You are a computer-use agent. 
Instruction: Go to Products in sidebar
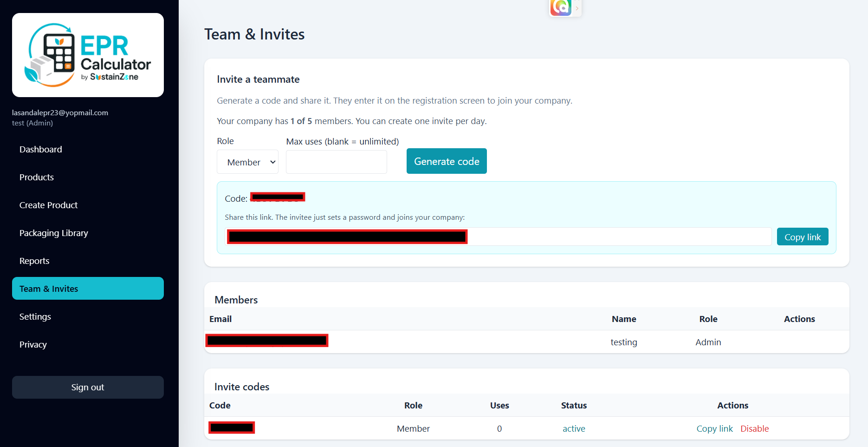(x=37, y=177)
